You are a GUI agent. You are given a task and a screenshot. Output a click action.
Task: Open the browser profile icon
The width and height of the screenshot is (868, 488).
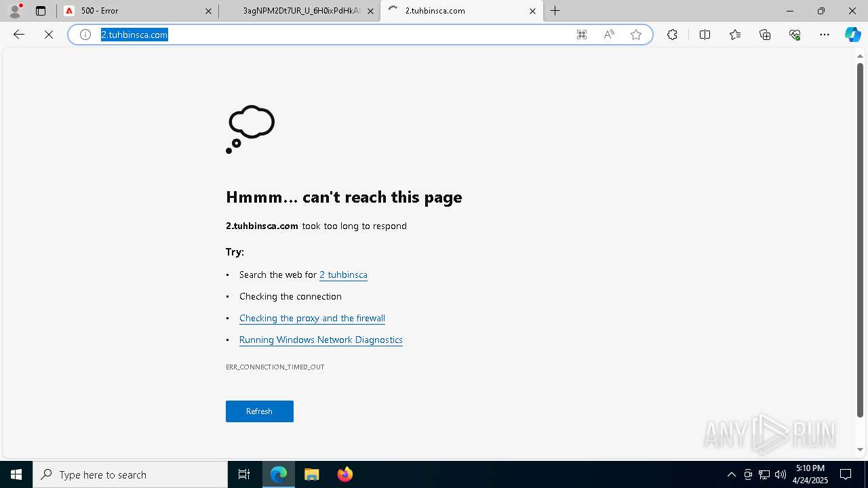pyautogui.click(x=15, y=11)
